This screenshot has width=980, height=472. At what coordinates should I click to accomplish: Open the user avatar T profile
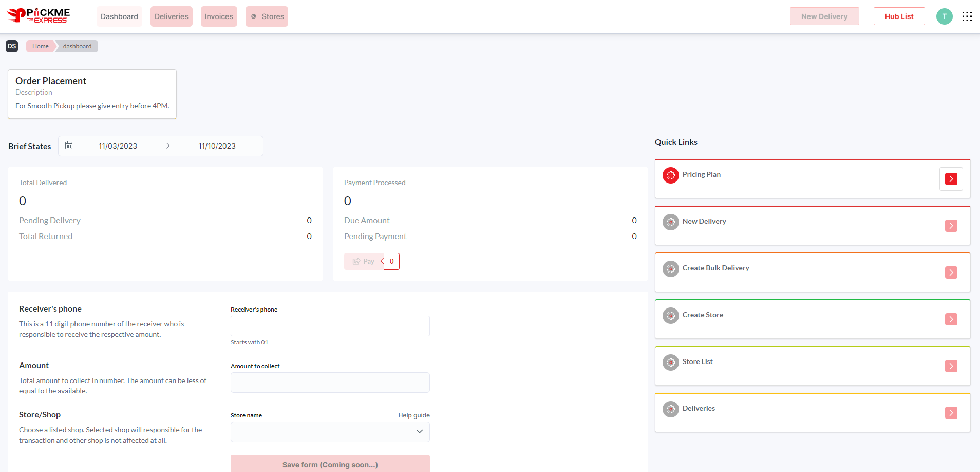[944, 16]
